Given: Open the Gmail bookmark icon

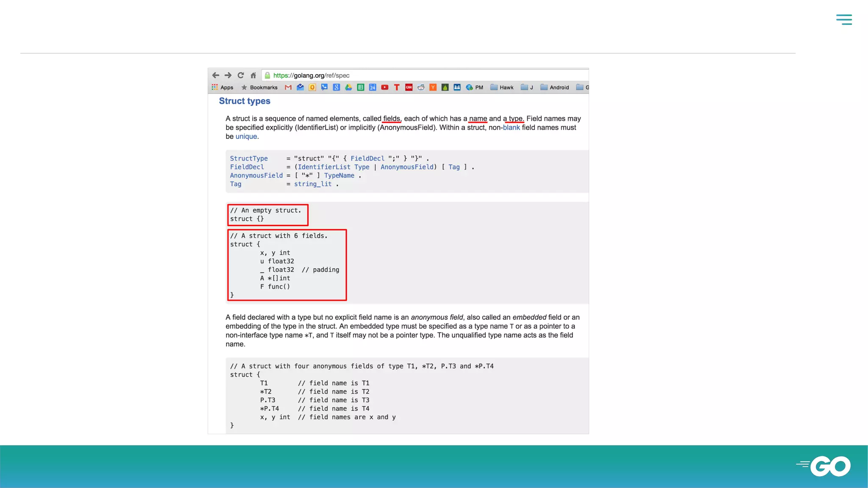Looking at the screenshot, I should point(288,87).
